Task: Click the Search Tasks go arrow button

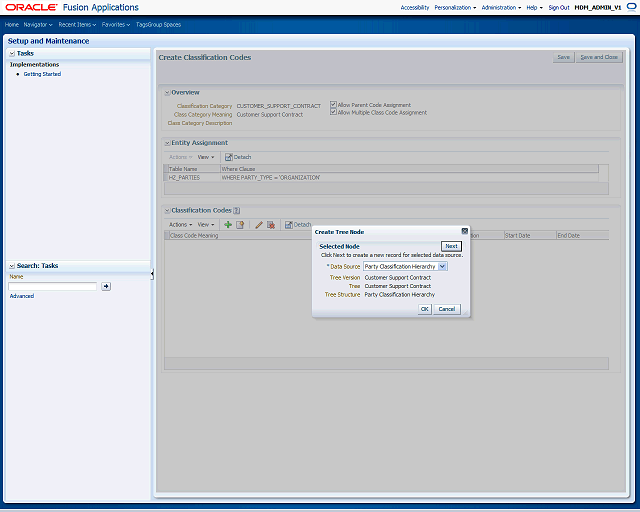Action: pos(106,286)
